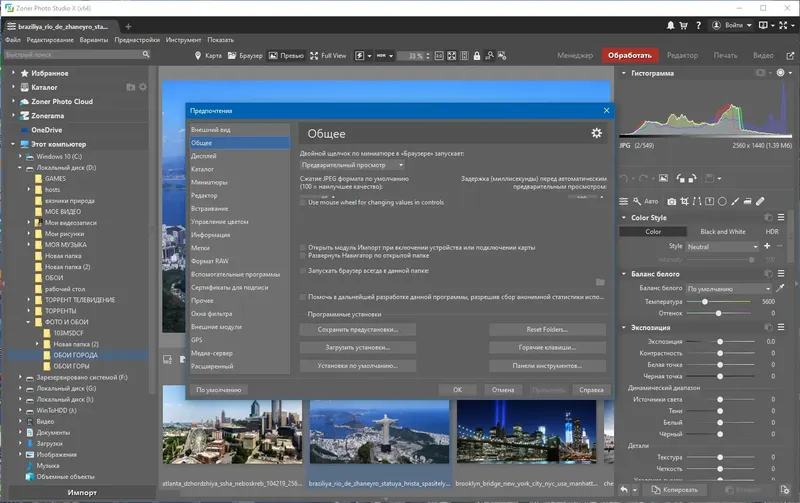Select the Crop tool in the Develop toolbar
This screenshot has width=800, height=503.
685,201
